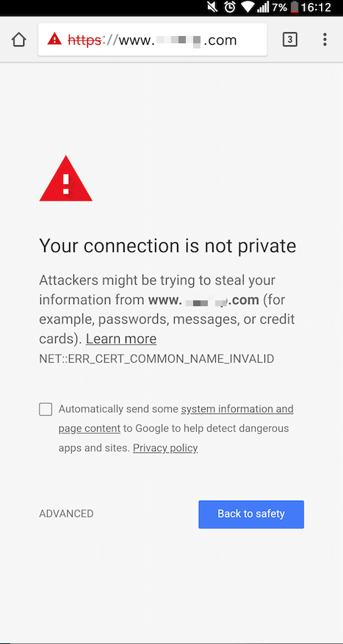Tap the Wi-Fi signal status icon

pyautogui.click(x=248, y=7)
